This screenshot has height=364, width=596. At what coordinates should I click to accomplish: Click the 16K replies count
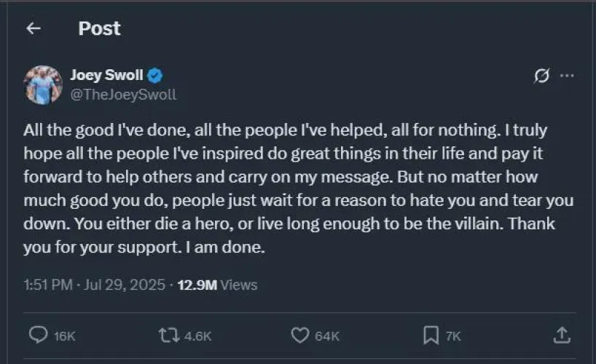point(65,336)
